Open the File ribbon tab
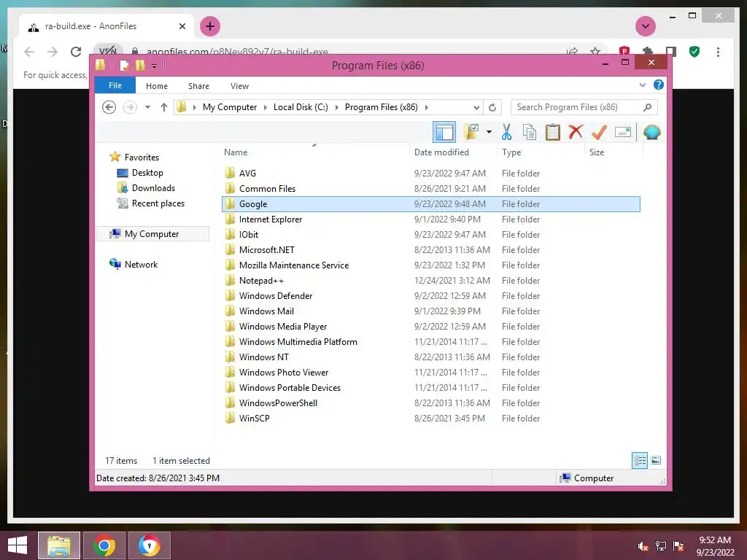 pos(115,85)
